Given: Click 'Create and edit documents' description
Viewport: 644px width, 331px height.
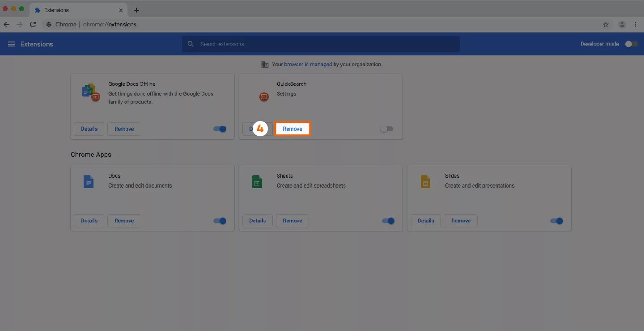Looking at the screenshot, I should click(x=140, y=186).
